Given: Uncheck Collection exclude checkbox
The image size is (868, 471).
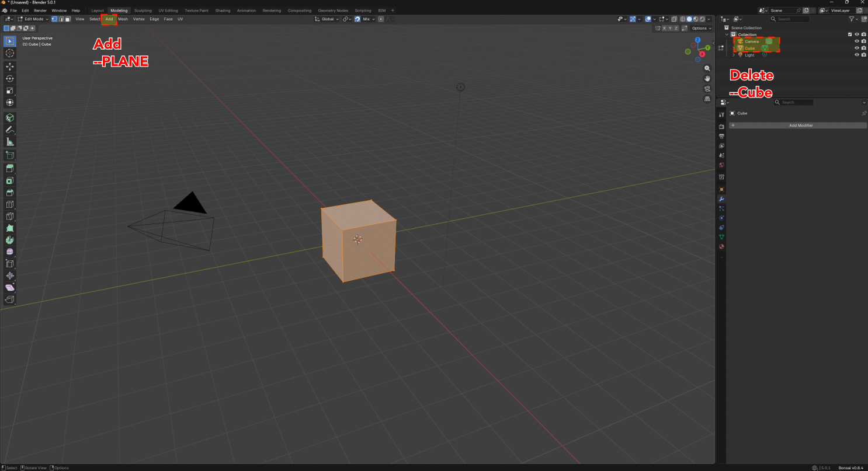Looking at the screenshot, I should [x=850, y=34].
